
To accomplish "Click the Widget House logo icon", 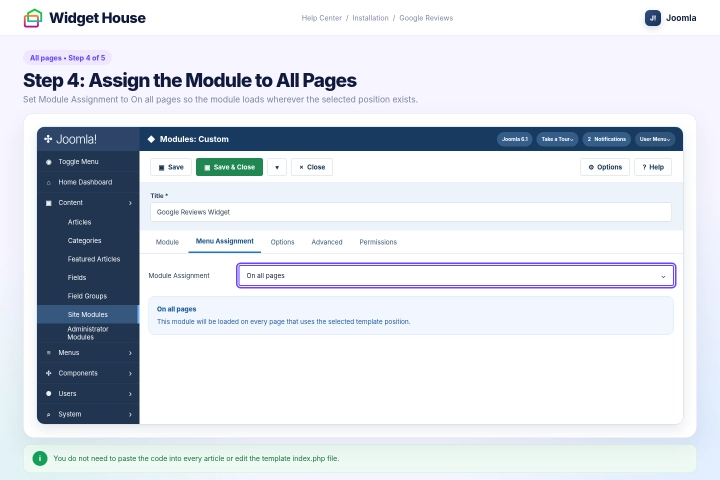I will pyautogui.click(x=33, y=18).
